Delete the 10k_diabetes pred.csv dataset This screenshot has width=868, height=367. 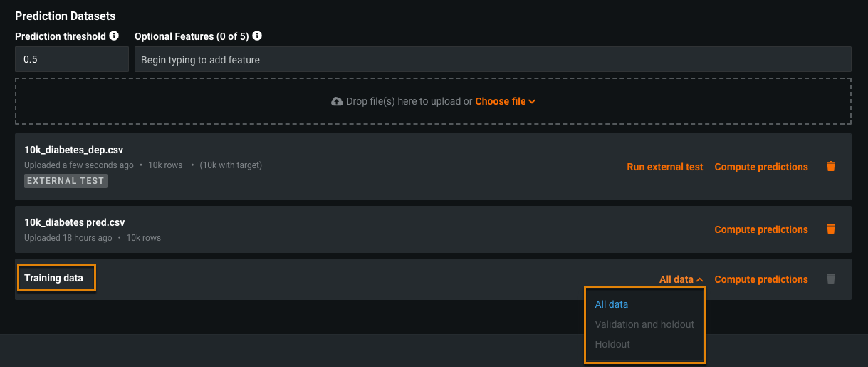pyautogui.click(x=830, y=229)
